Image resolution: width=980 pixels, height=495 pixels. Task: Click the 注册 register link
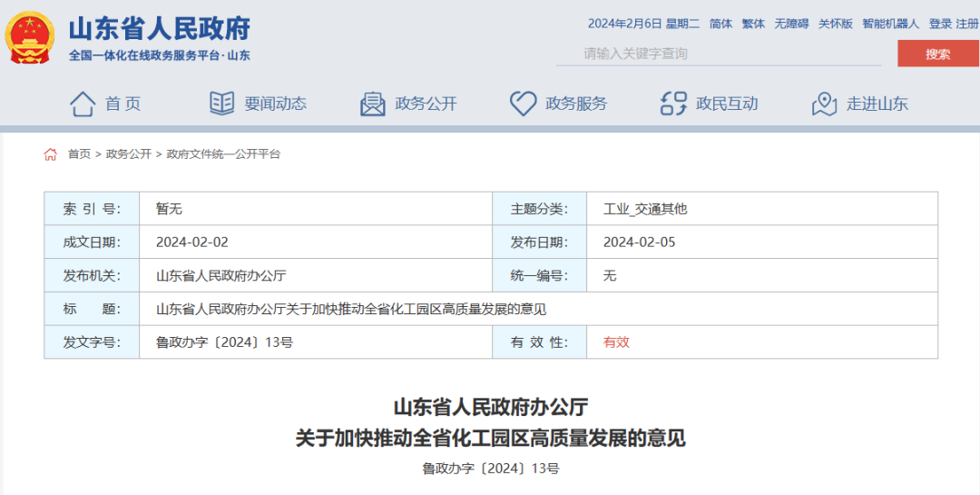pos(967,24)
